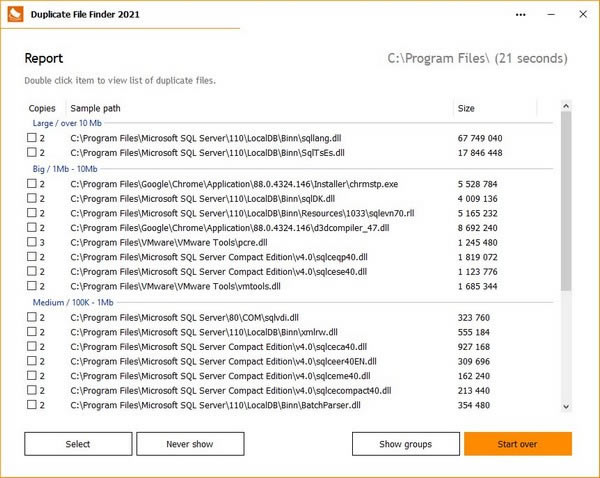Click the d3dcompiler_47.dll sample path

(230, 228)
